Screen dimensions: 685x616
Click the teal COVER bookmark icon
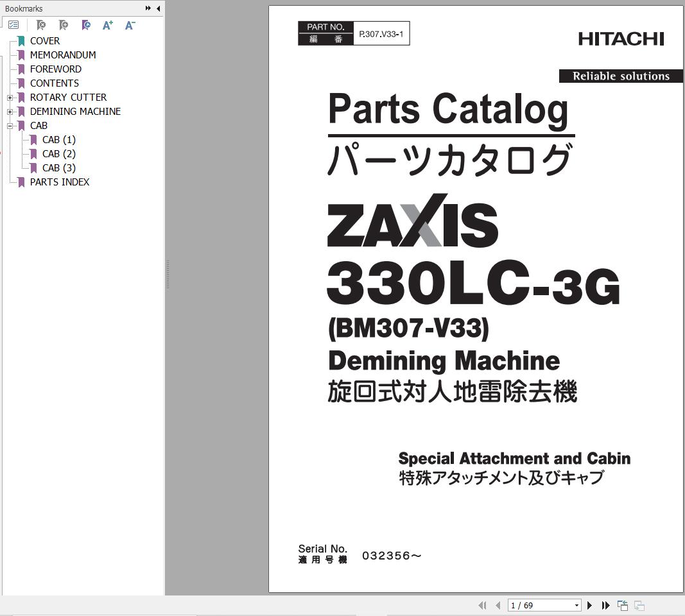click(x=21, y=41)
